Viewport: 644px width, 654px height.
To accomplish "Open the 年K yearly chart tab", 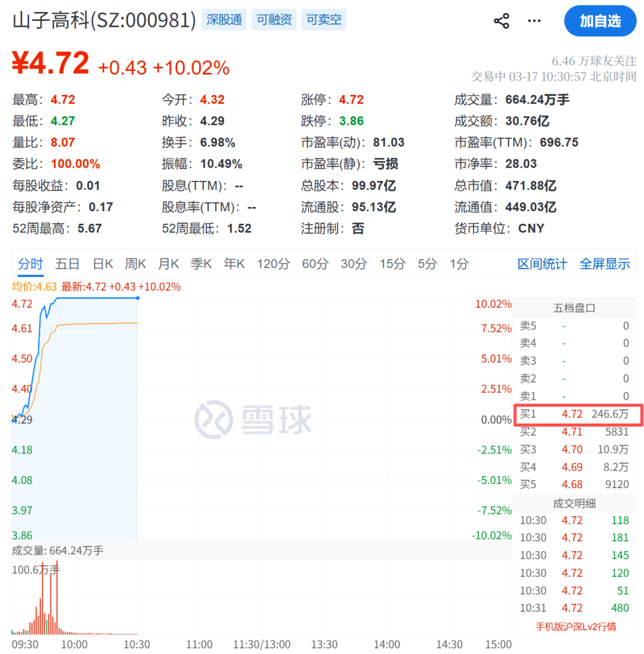I will point(234,264).
